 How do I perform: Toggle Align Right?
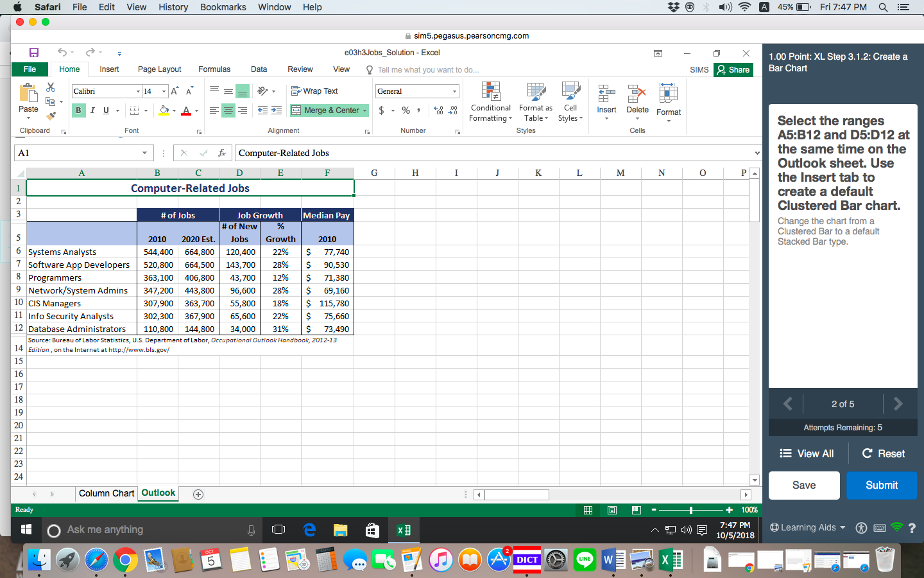click(243, 110)
